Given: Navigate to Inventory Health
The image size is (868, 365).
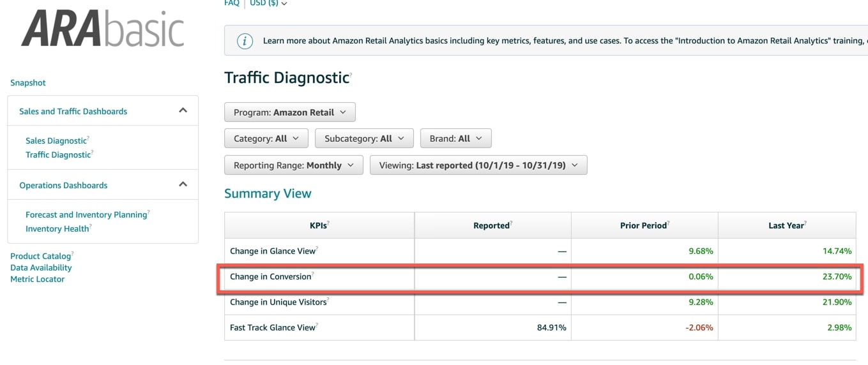Looking at the screenshot, I should (57, 229).
